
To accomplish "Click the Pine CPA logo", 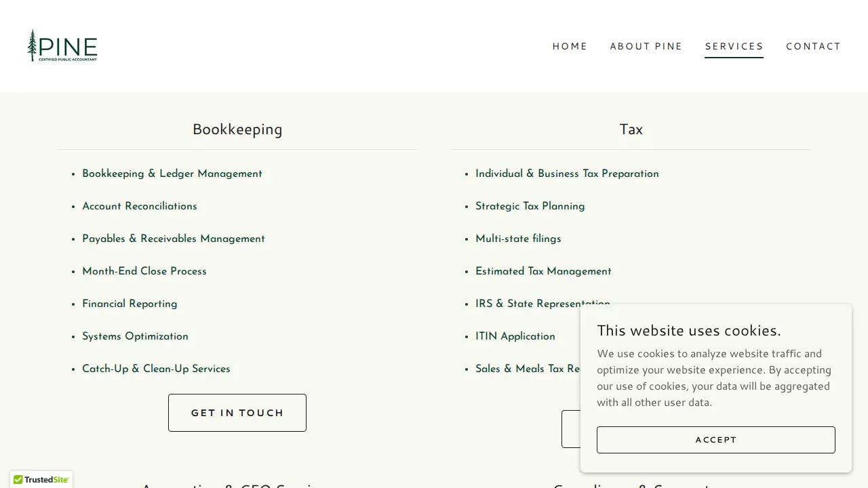I will click(x=62, y=45).
